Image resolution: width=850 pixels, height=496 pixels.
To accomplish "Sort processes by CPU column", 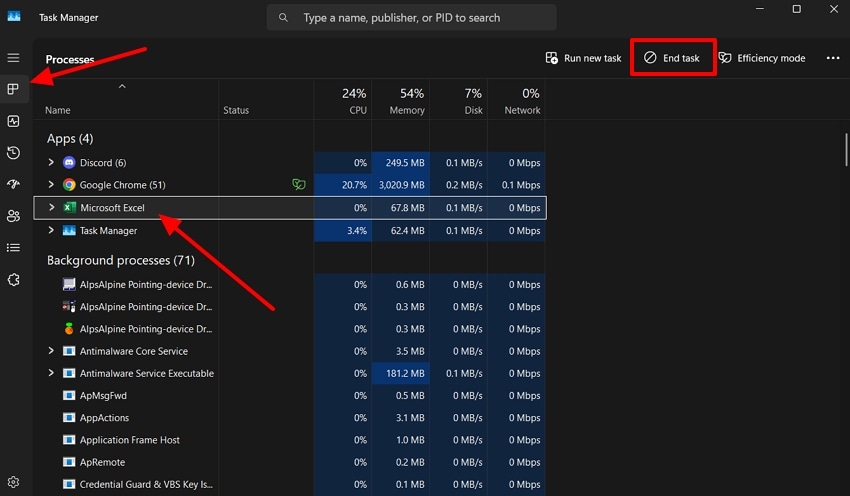I will coord(343,101).
